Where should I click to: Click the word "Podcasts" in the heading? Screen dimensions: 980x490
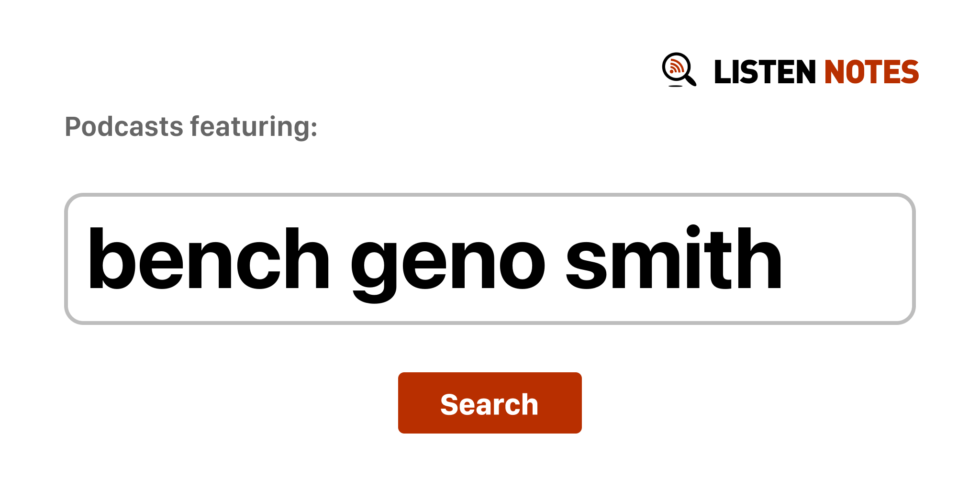(124, 127)
